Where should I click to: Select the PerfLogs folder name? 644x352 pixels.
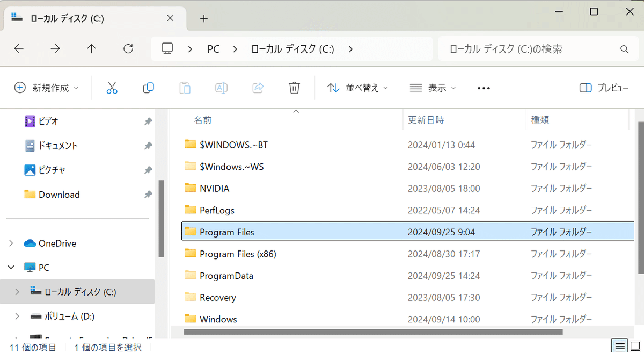coord(217,210)
